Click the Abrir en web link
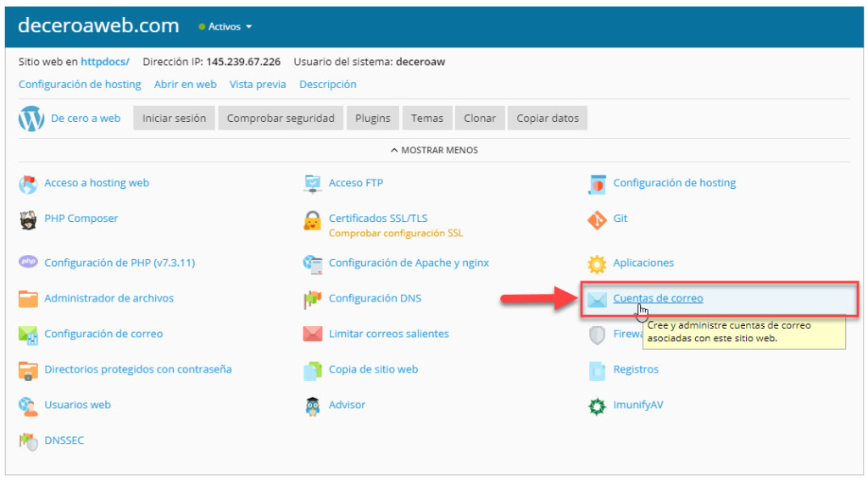Screen dimensions: 868x498 pos(185,84)
